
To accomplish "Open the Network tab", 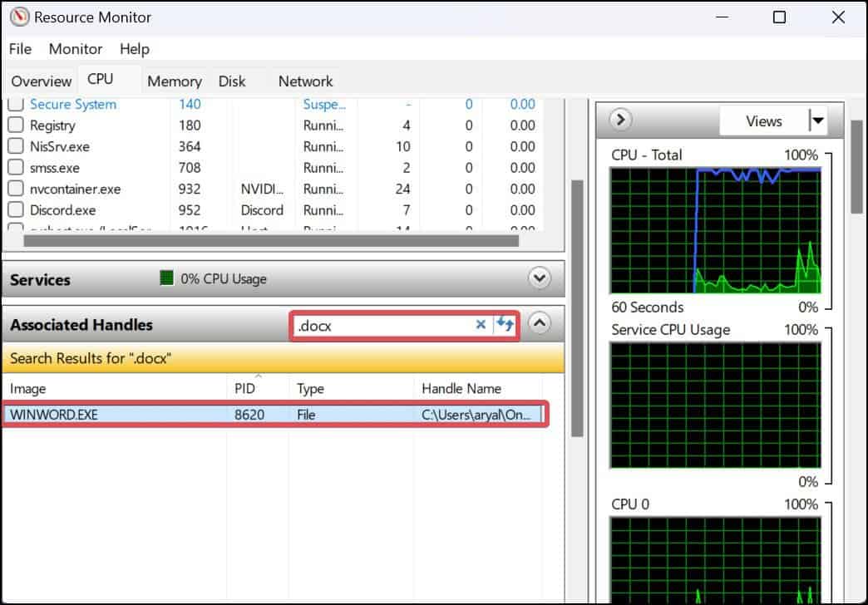I will coord(306,81).
